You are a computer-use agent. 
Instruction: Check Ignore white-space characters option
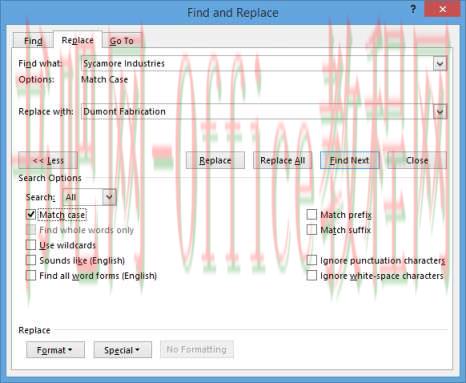311,276
